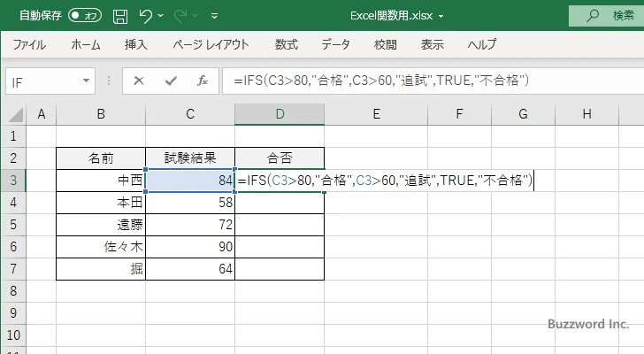Image resolution: width=644 pixels, height=354 pixels.
Task: Click the cell containing 中西
Action: tap(101, 181)
